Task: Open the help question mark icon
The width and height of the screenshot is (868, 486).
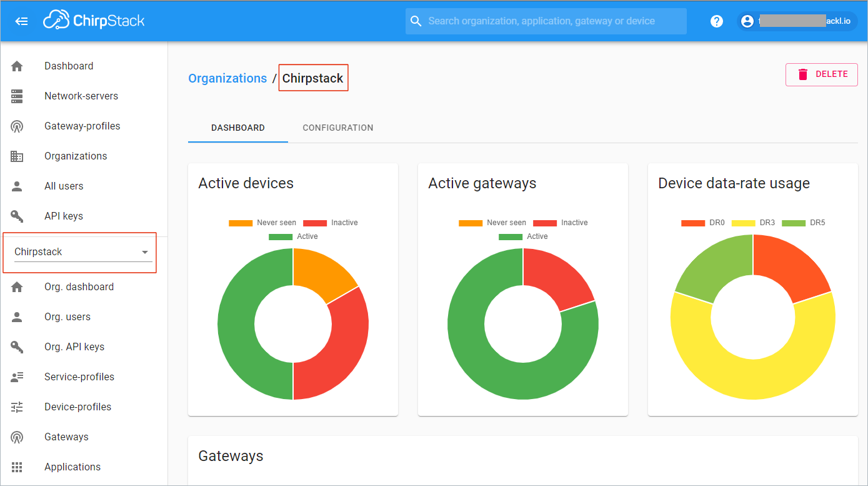Action: 717,21
